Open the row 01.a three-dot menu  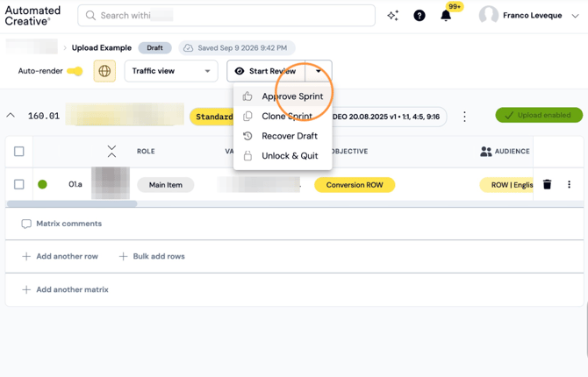click(569, 184)
